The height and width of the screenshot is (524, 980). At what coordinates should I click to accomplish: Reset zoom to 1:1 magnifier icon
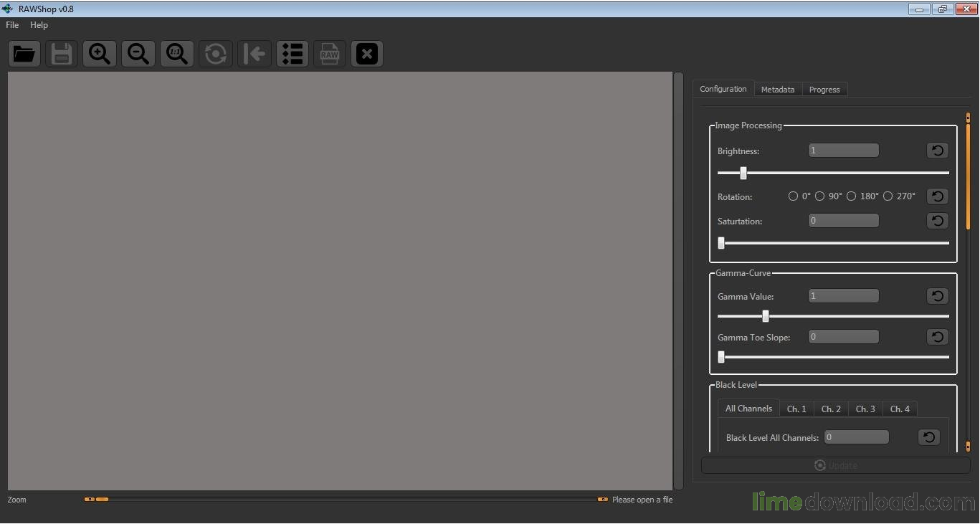click(x=176, y=54)
